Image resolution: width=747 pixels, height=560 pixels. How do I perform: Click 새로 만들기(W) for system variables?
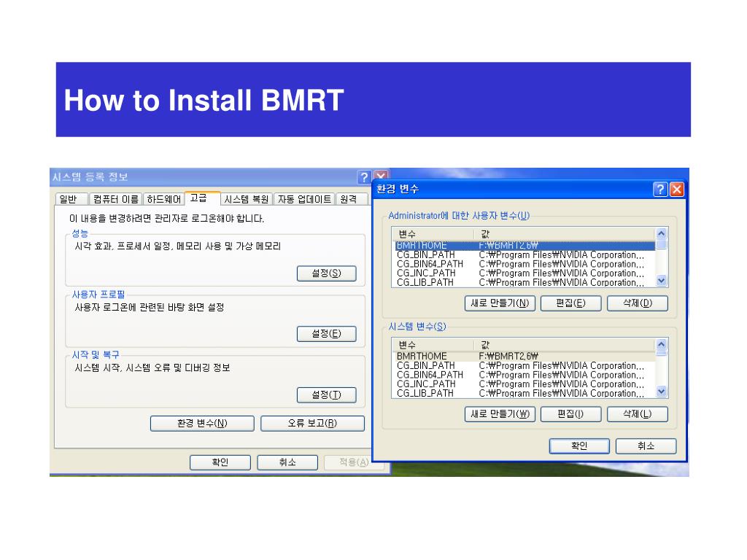pyautogui.click(x=500, y=414)
